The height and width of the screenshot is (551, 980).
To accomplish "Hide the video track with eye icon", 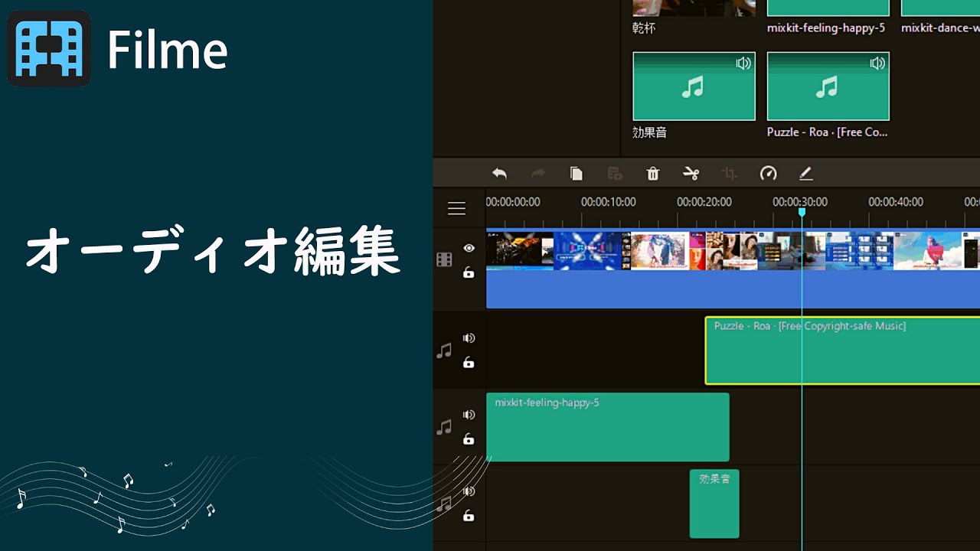I will coord(469,248).
